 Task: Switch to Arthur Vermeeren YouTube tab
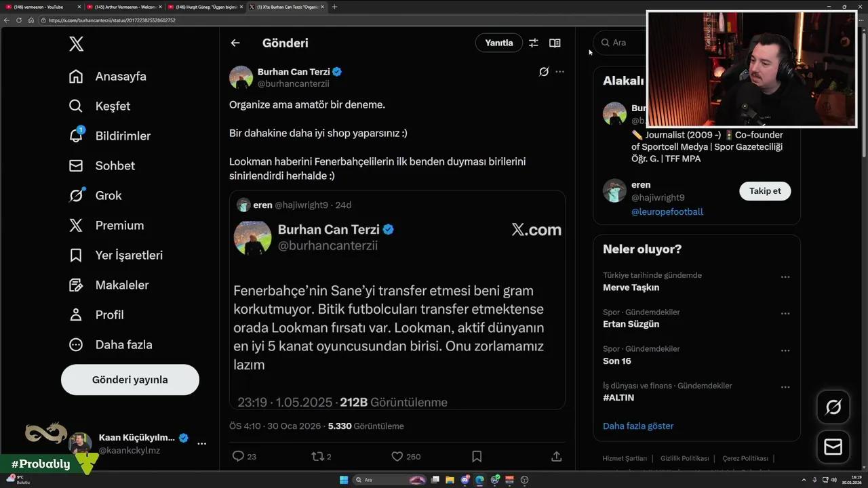(123, 7)
